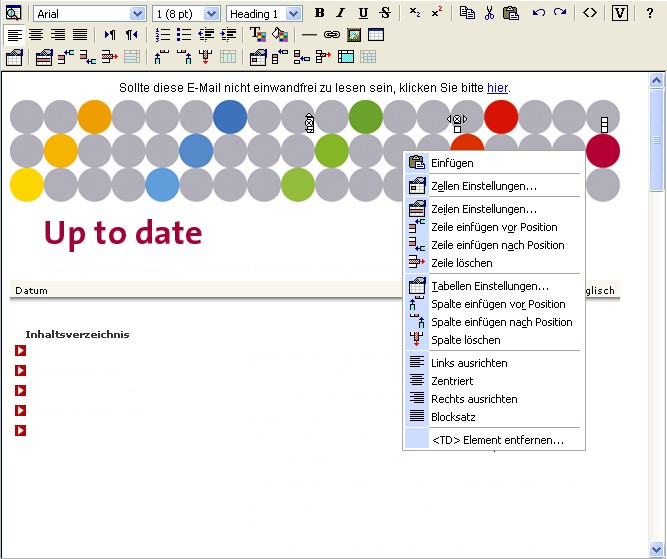Image resolution: width=667 pixels, height=559 pixels.
Task: Insert hyperlink with chain icon
Action: (331, 35)
